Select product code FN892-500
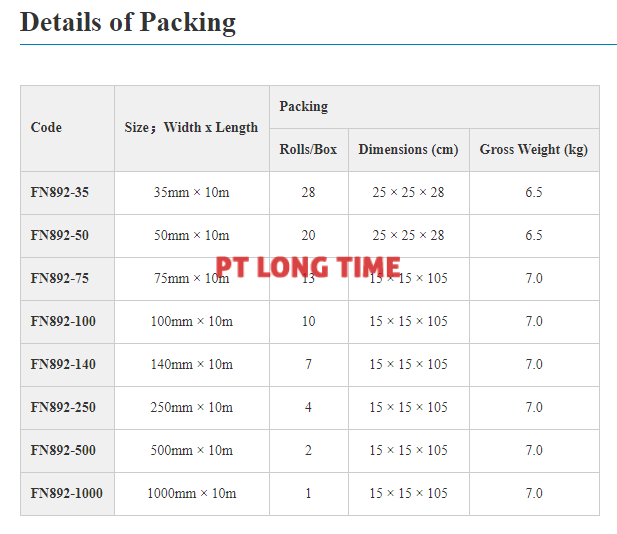The height and width of the screenshot is (534, 617). click(x=63, y=450)
